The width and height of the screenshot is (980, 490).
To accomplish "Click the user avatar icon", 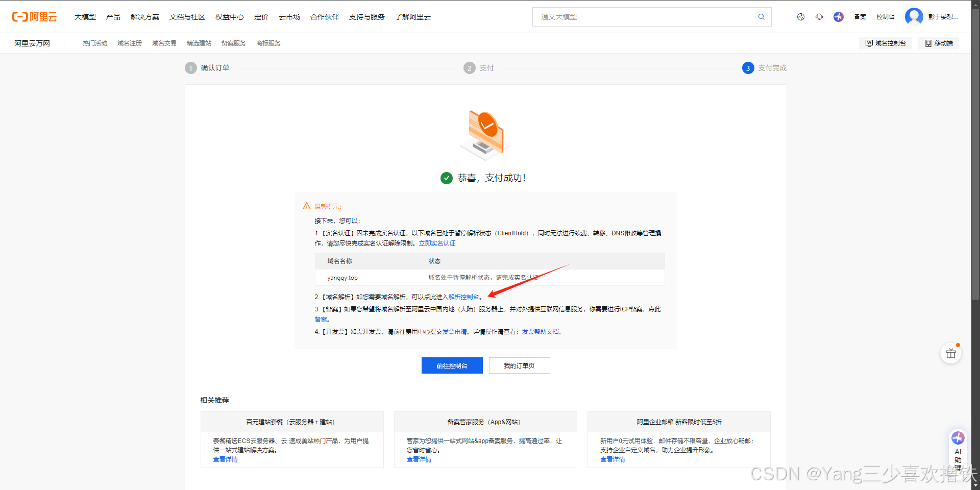I will [914, 17].
